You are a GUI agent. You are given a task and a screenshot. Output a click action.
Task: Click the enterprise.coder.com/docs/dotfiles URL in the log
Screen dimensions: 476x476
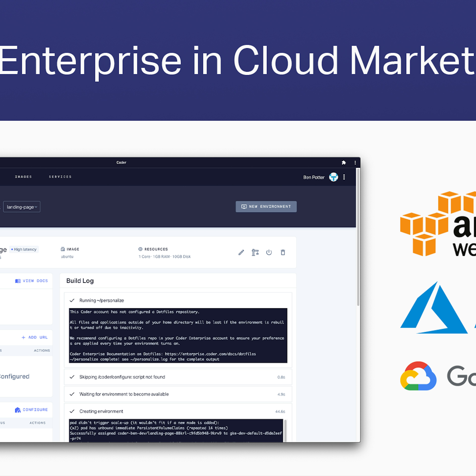(210, 354)
